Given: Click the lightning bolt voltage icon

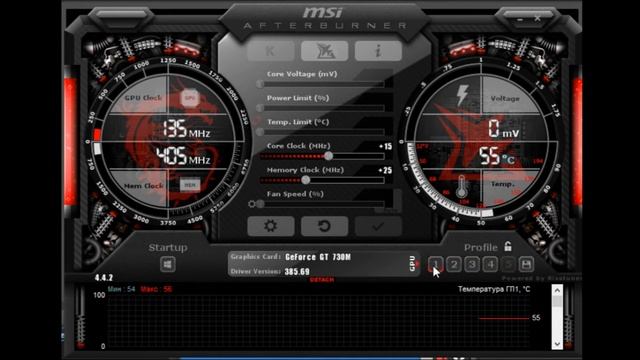Looking at the screenshot, I should pos(462,96).
